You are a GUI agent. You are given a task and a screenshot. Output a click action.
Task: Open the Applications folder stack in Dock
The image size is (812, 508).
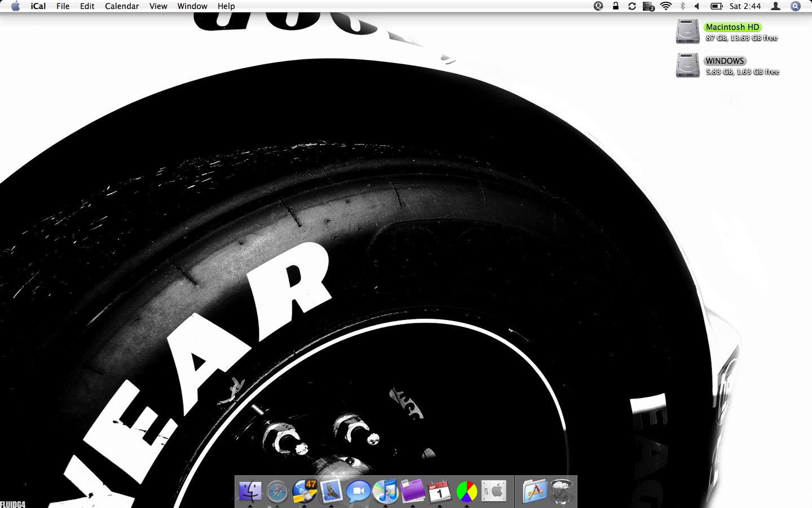pos(534,491)
